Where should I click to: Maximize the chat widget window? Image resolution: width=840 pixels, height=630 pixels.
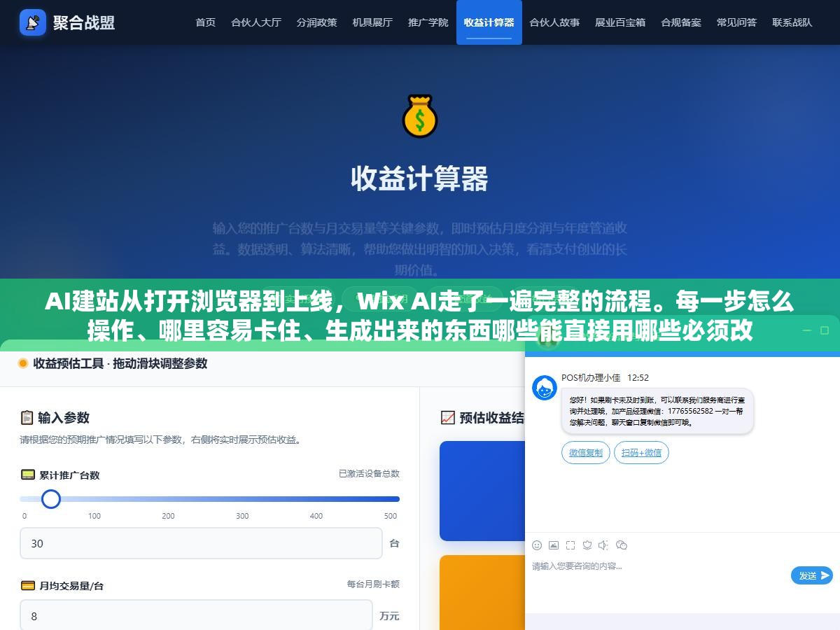[825, 330]
